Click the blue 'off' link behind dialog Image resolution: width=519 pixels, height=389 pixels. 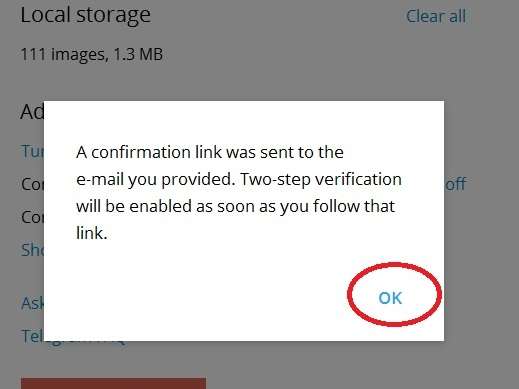pyautogui.click(x=455, y=184)
